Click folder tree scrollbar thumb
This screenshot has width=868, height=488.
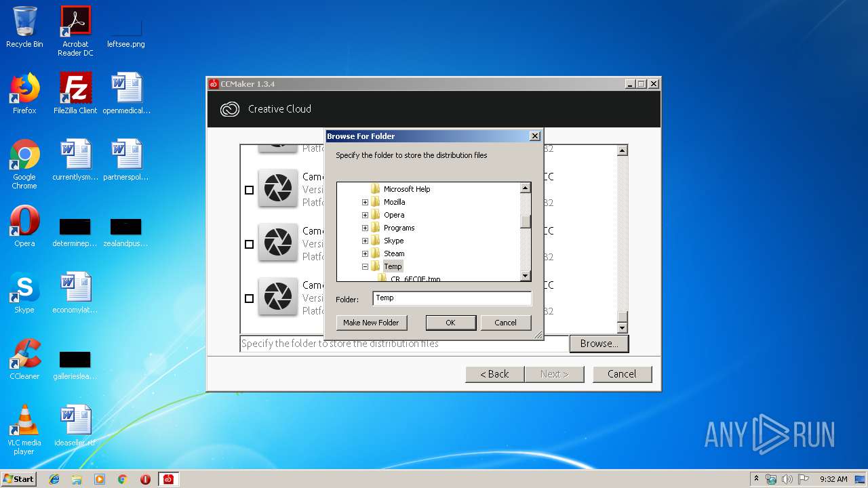tap(526, 222)
